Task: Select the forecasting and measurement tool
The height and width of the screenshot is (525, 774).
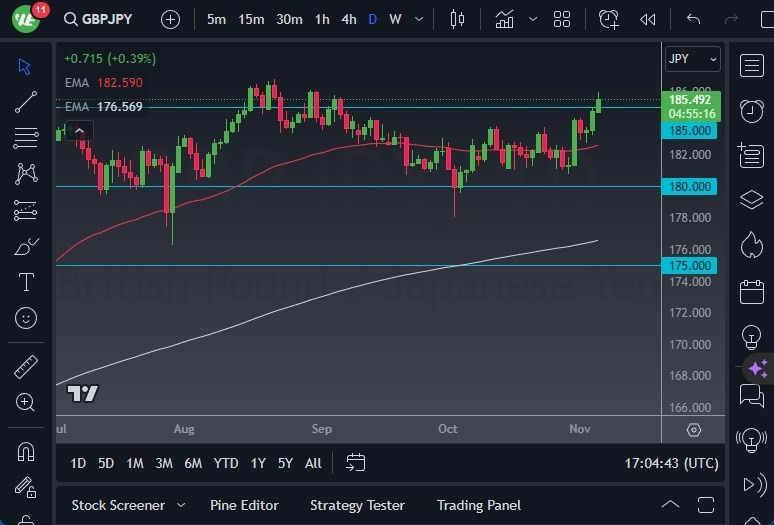Action: coord(26,210)
